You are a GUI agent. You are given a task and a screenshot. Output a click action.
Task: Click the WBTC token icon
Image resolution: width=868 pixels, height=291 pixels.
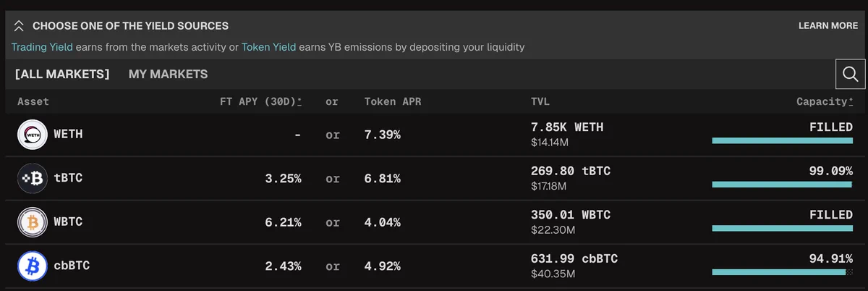(x=33, y=222)
